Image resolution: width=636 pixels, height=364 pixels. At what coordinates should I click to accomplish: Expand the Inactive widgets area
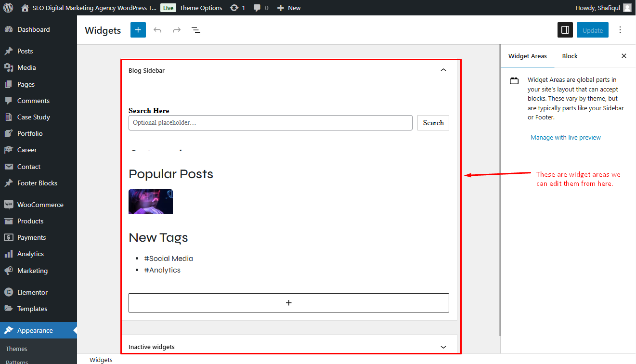(443, 347)
